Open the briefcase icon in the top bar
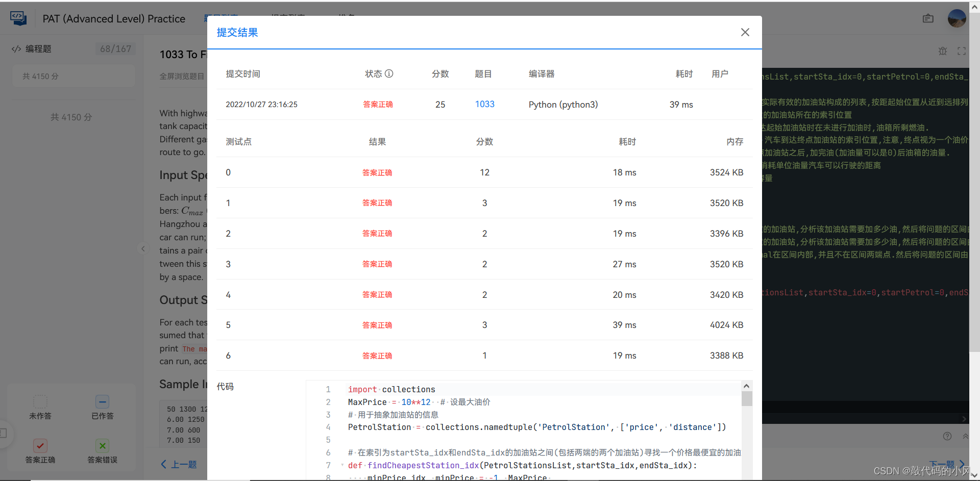The width and height of the screenshot is (980, 481). 928,18
